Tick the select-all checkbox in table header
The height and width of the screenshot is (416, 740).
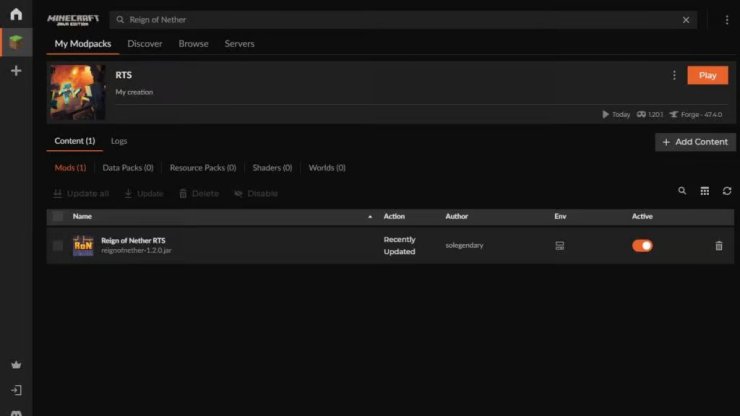point(58,216)
